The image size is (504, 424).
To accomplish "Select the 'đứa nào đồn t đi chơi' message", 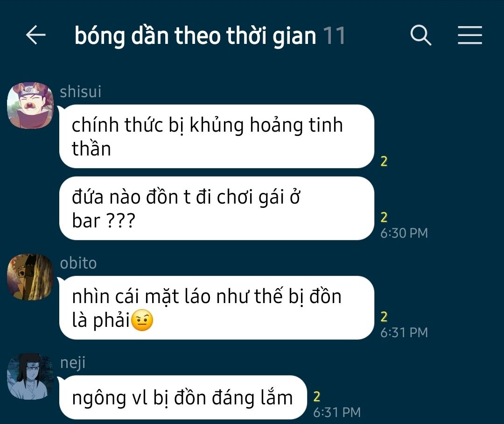I will [x=217, y=208].
